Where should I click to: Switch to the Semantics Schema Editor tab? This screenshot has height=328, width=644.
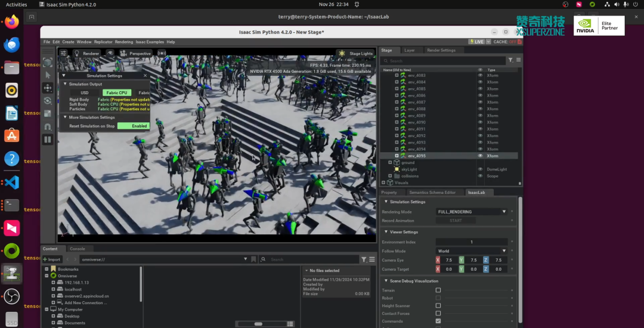[432, 193]
